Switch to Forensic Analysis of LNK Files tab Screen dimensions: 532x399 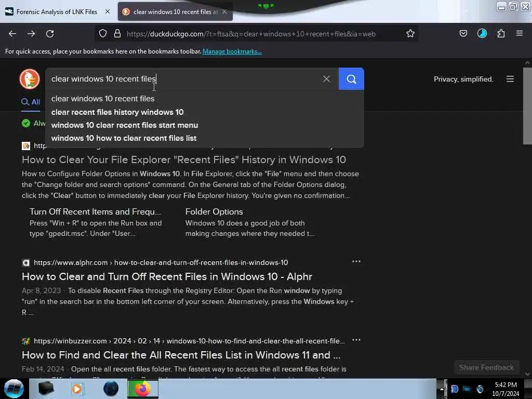click(x=56, y=12)
